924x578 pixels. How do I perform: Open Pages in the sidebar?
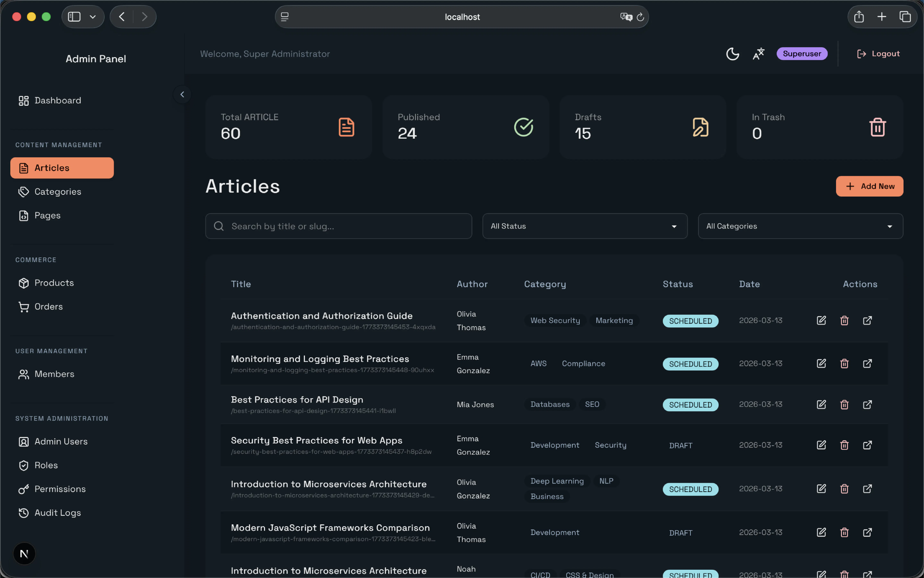[62, 216]
